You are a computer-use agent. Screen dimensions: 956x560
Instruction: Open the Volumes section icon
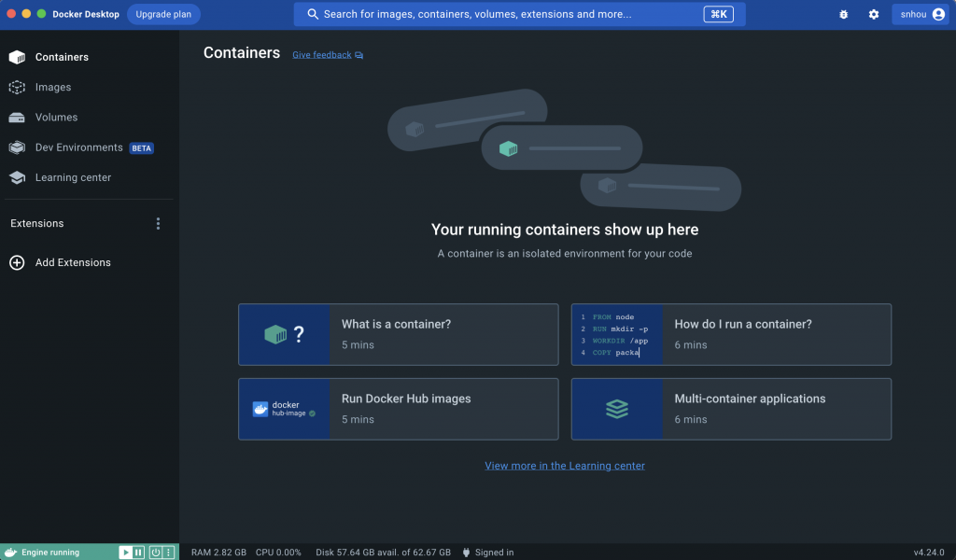[17, 117]
